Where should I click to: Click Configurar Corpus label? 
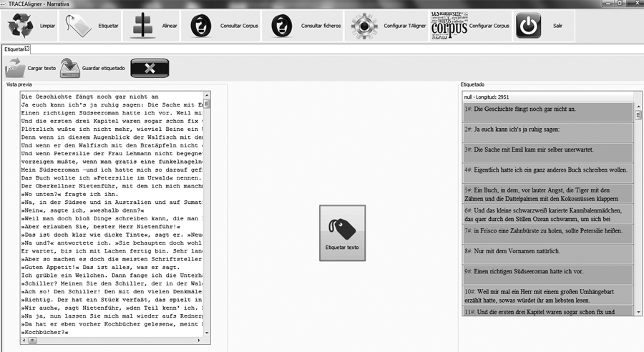[x=489, y=26]
